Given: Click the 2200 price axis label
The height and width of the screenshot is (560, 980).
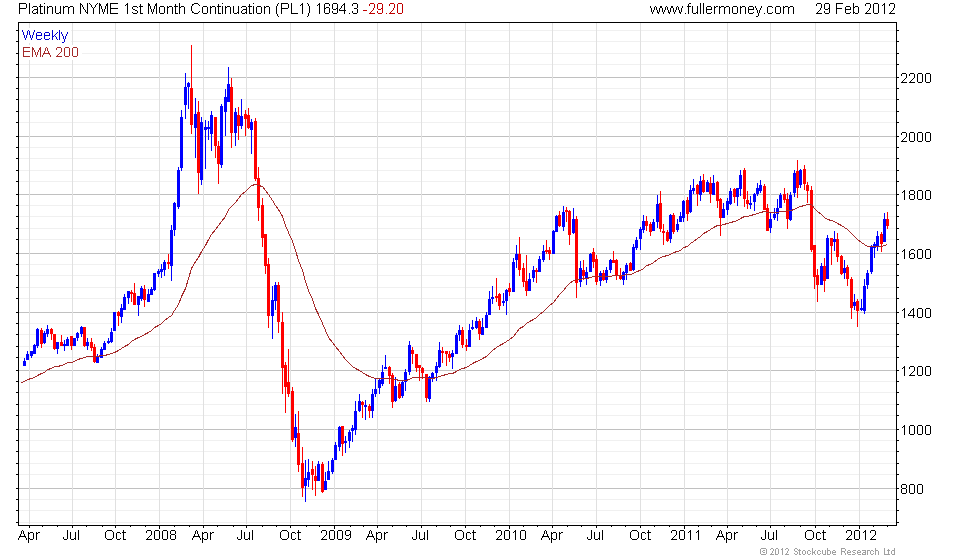Looking at the screenshot, I should point(916,78).
